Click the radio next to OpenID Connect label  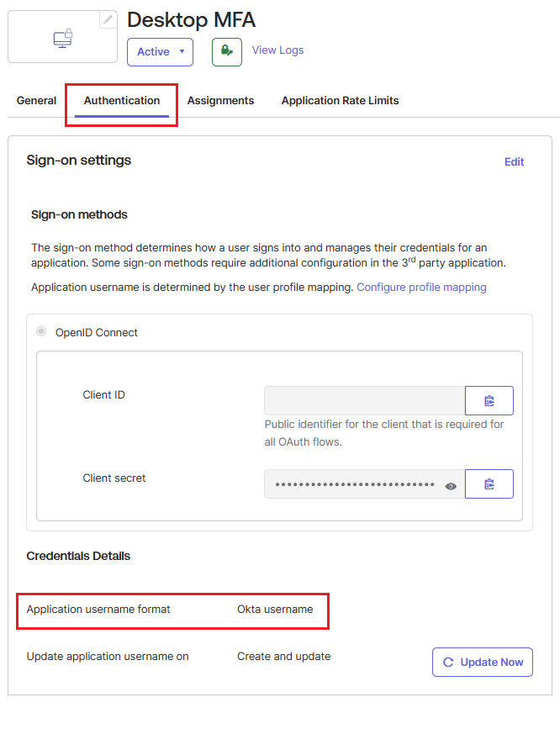pos(41,332)
